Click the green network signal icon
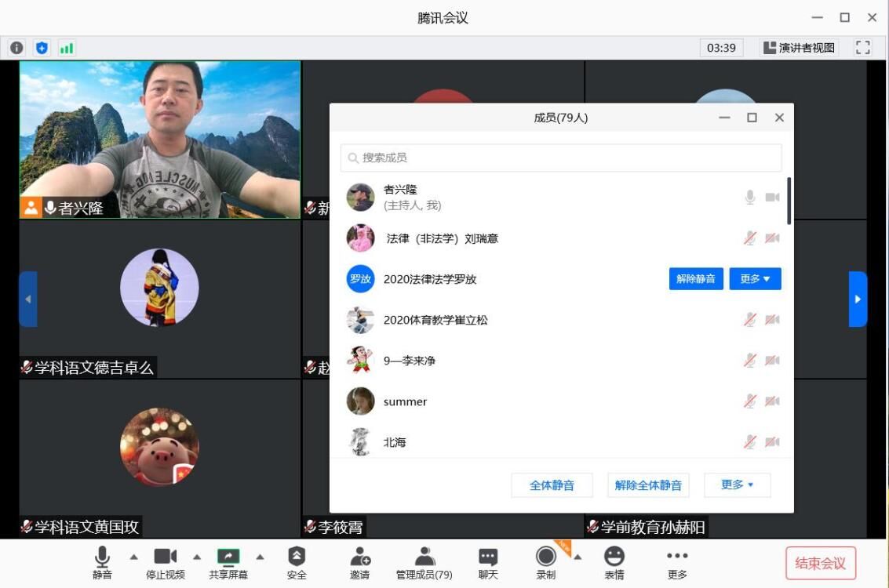889x588 pixels. click(66, 48)
